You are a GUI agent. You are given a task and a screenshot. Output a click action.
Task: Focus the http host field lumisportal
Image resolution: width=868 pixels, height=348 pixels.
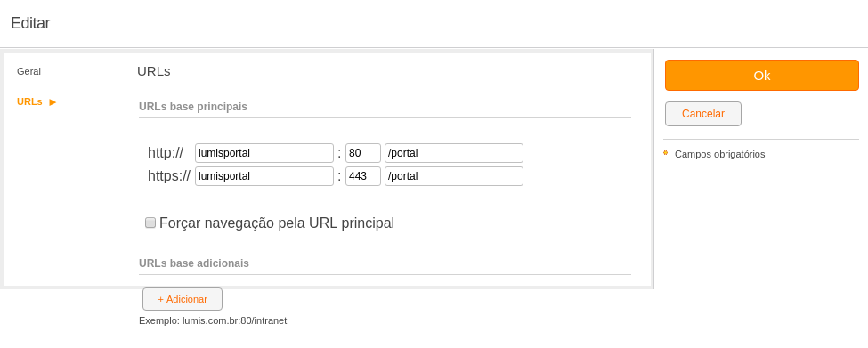point(264,153)
